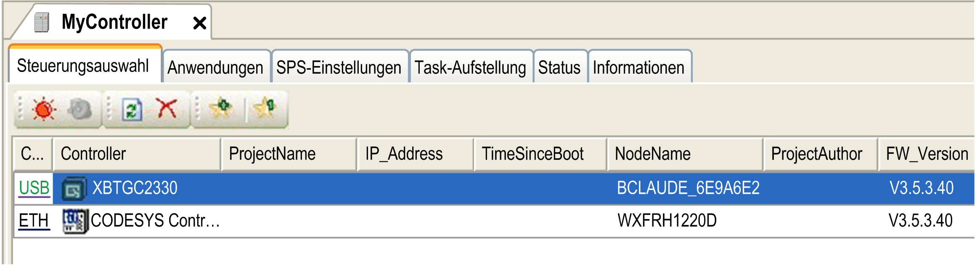This screenshot has width=980, height=272.
Task: Select the WXFRH1220D controller row
Action: pyautogui.click(x=494, y=221)
